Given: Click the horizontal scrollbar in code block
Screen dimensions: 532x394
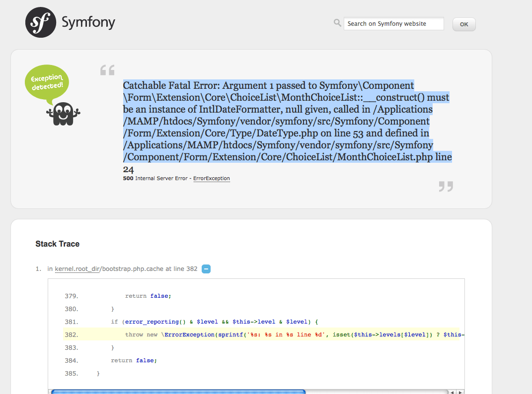Looking at the screenshot, I should point(178,392).
